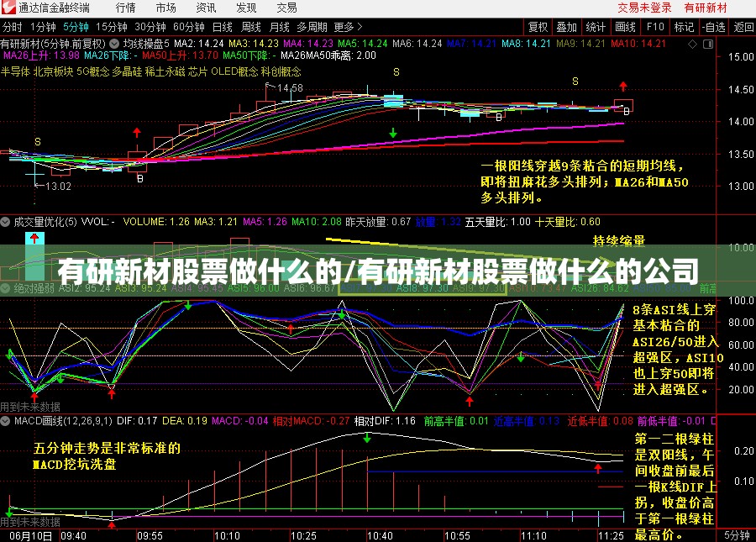Viewport: 756px width, 542px height.
Task: Click -自选 to remove from watchlist
Action: 713,27
